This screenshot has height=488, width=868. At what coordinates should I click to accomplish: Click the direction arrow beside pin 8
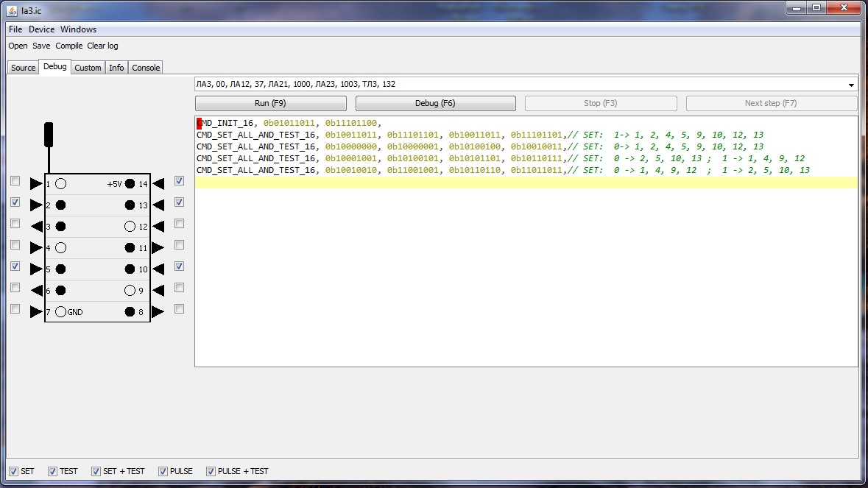[x=158, y=312]
